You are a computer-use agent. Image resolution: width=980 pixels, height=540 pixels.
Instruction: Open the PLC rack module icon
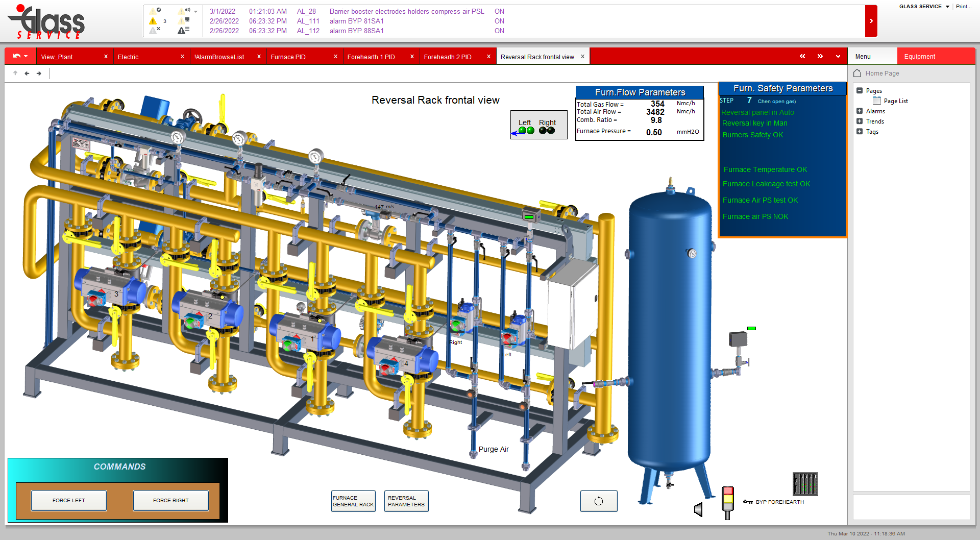[805, 483]
